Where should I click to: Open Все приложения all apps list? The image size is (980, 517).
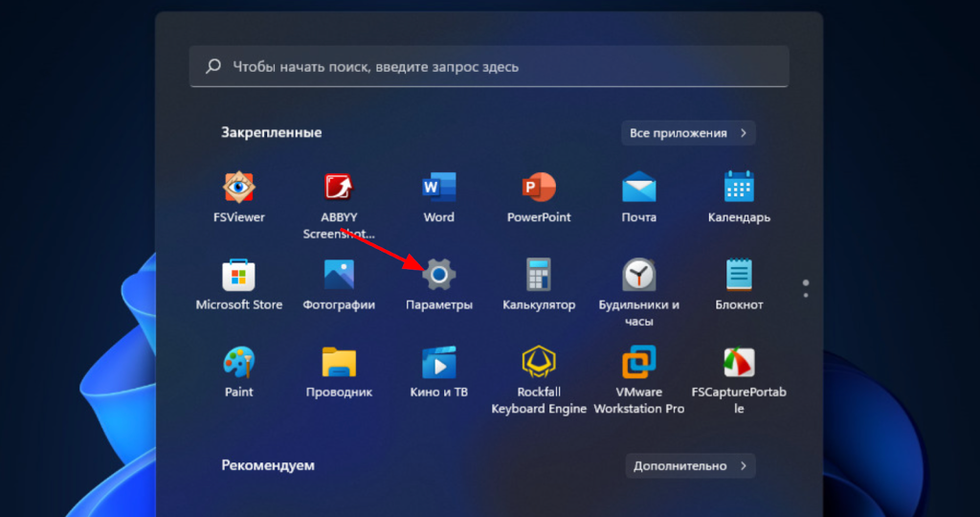(x=688, y=133)
